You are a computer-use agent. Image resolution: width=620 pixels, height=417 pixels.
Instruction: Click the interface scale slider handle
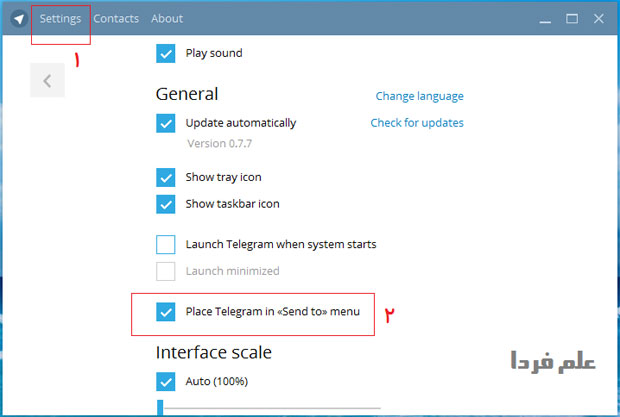(x=160, y=407)
